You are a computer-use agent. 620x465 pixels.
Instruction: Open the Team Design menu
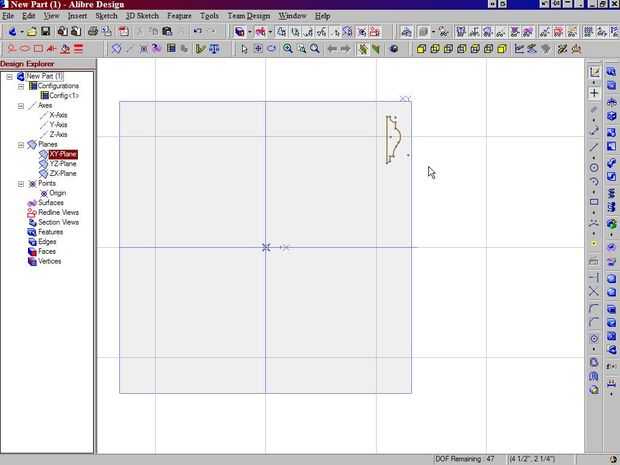[x=249, y=16]
